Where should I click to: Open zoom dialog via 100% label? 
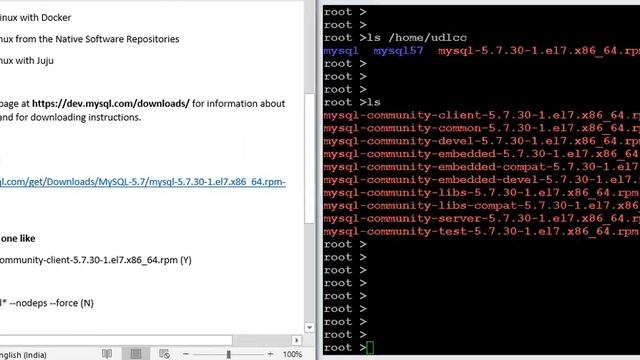(292, 354)
